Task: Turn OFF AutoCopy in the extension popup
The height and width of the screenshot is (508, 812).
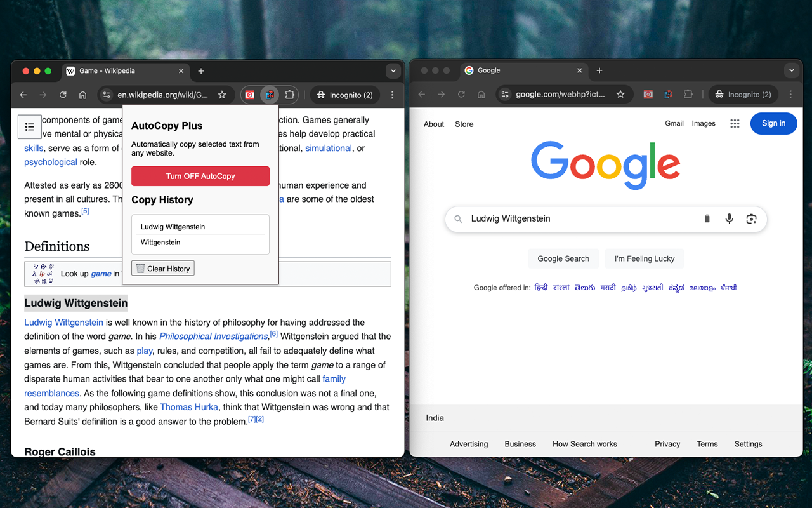Action: coord(200,176)
